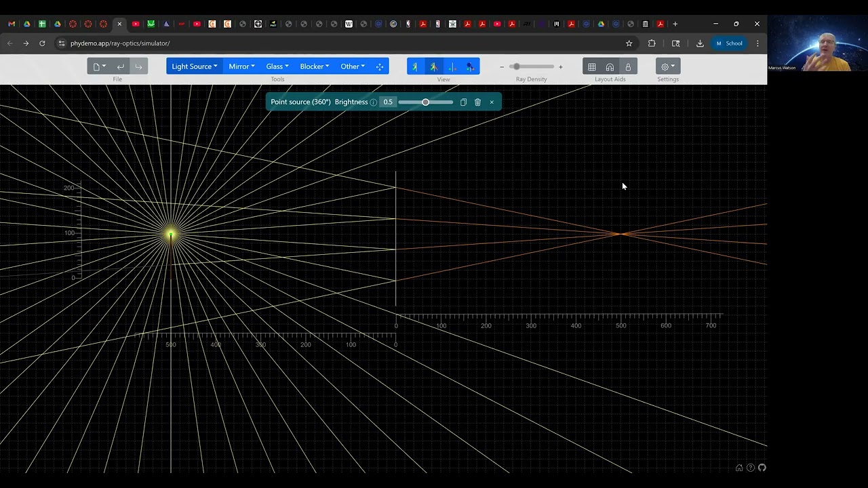Switch to the green Google Sheets tab
This screenshot has width=868, height=488.
point(42,24)
